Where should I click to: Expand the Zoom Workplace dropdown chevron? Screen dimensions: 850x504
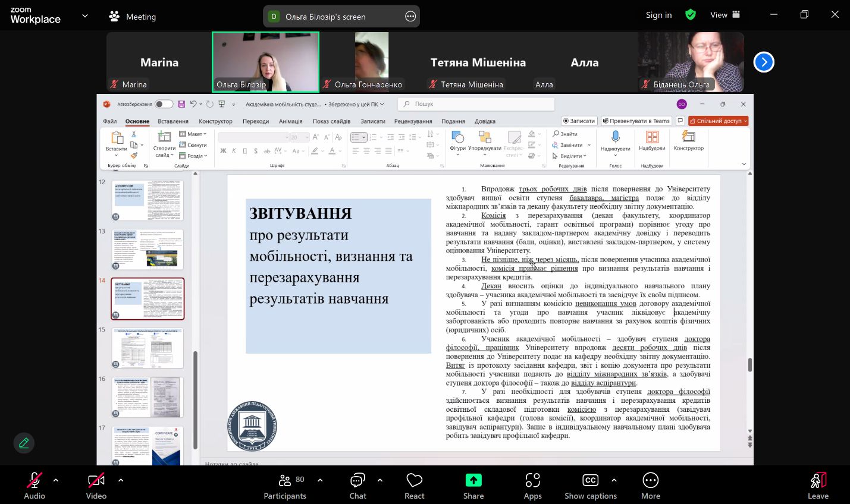(85, 16)
